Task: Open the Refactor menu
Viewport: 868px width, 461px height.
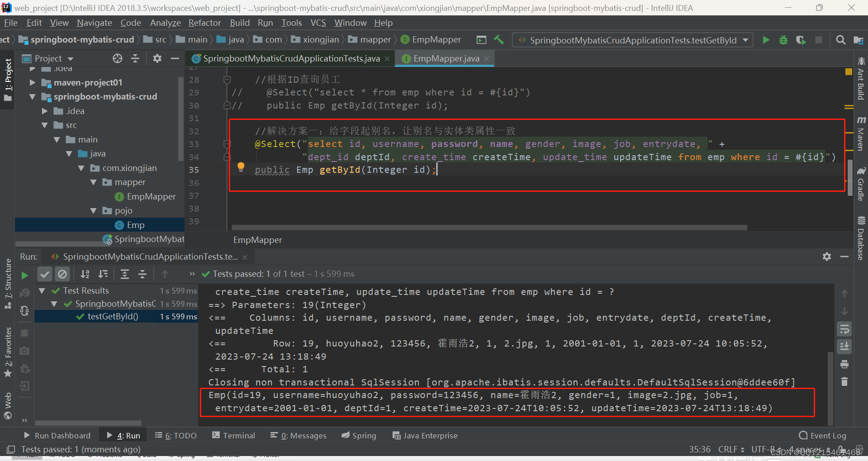Action: tap(204, 23)
